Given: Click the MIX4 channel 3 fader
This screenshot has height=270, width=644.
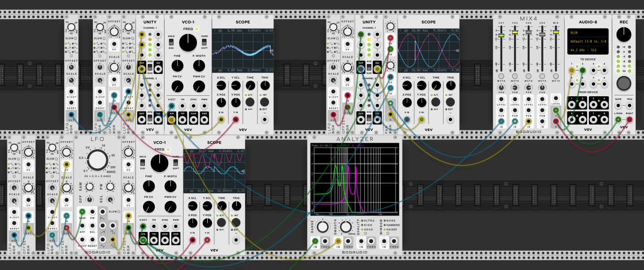Looking at the screenshot, I should [x=529, y=32].
